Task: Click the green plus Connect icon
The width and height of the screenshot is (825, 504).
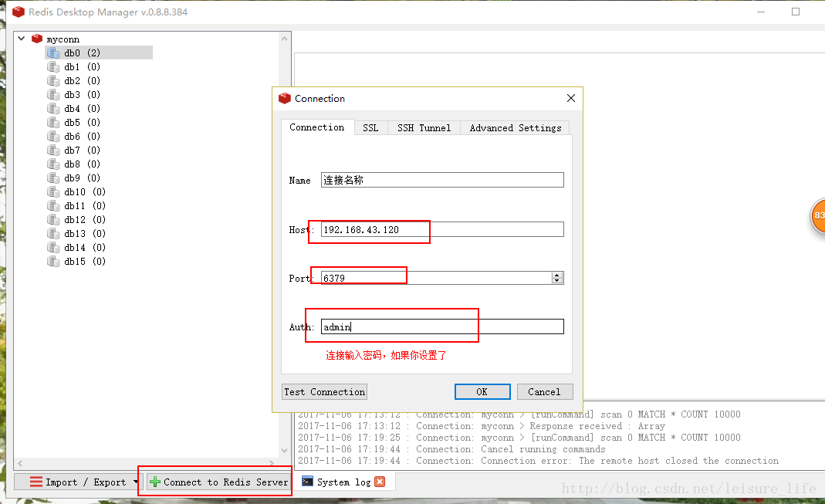Action: pyautogui.click(x=155, y=482)
